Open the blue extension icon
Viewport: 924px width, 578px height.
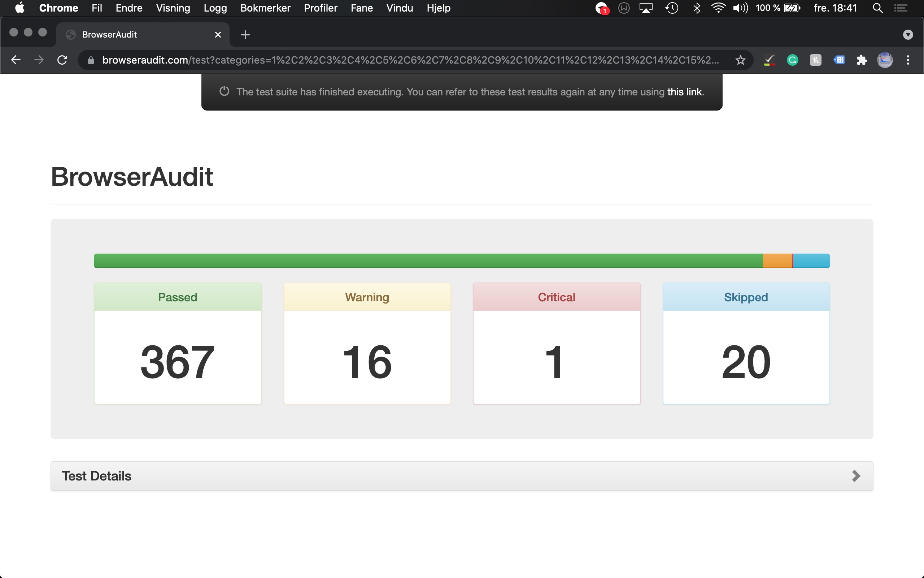839,60
